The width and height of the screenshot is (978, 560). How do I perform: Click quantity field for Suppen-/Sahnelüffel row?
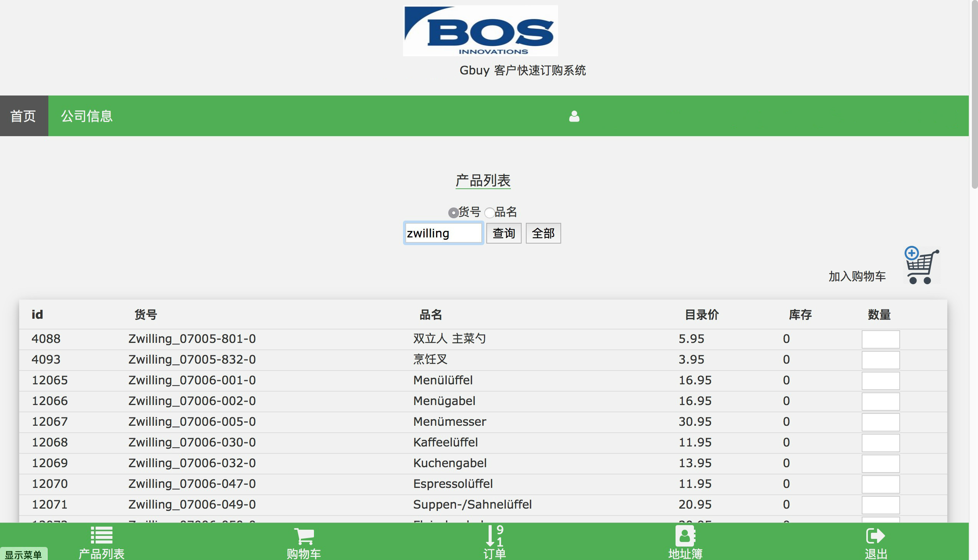click(880, 506)
